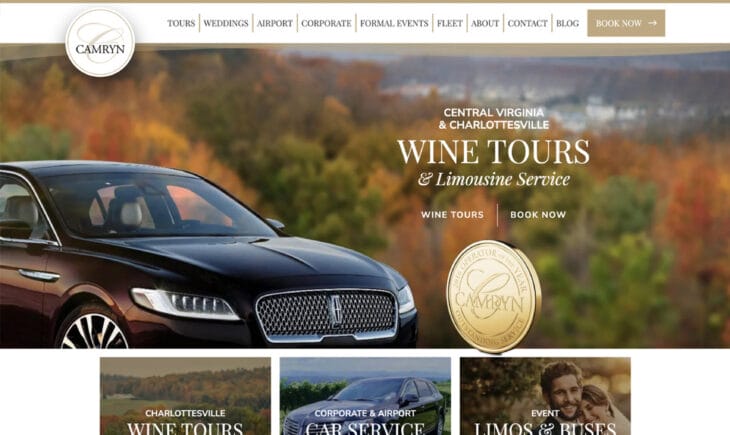
Task: Select Corporate in the navigation bar
Action: pos(326,23)
